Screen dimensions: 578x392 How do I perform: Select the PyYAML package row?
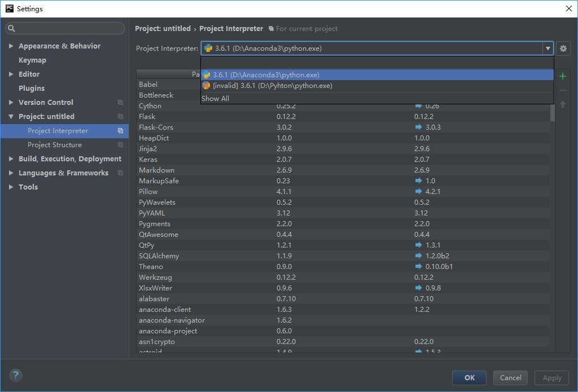pos(343,213)
